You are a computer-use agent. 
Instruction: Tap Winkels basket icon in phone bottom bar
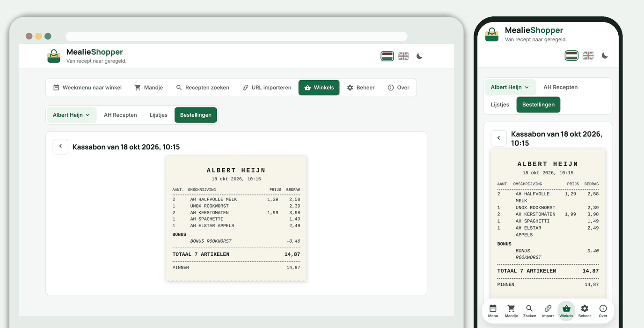pyautogui.click(x=566, y=311)
